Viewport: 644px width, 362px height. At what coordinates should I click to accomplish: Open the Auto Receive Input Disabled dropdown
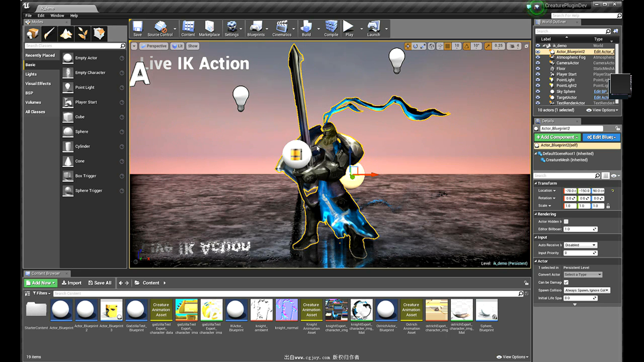coord(580,245)
